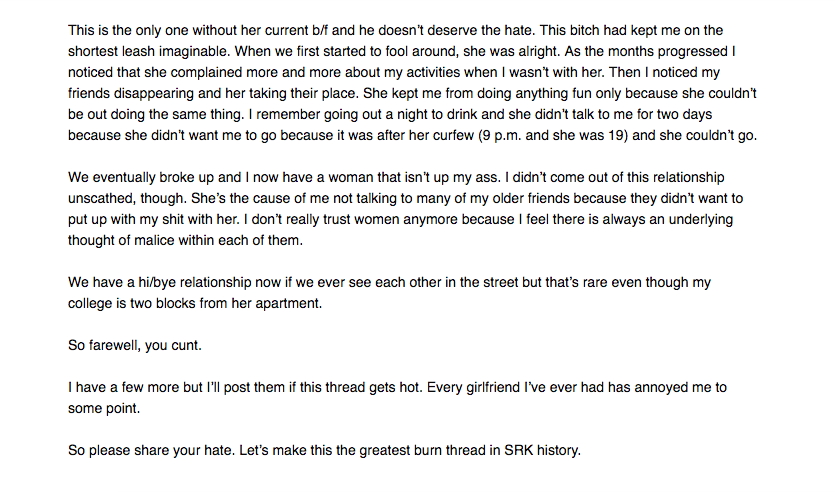835x492 pixels.
Task: Click the words "some point."
Action: pyautogui.click(x=104, y=409)
